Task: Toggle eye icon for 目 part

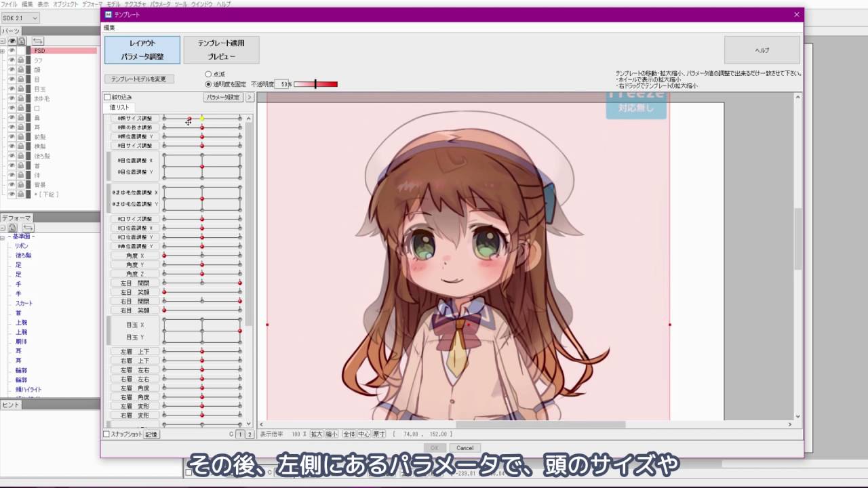Action: coord(12,79)
